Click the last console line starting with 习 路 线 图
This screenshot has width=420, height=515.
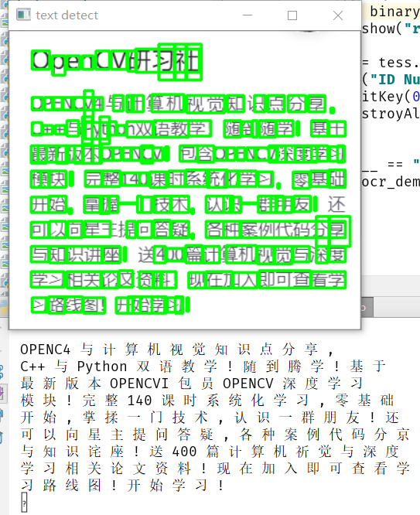click(x=122, y=486)
